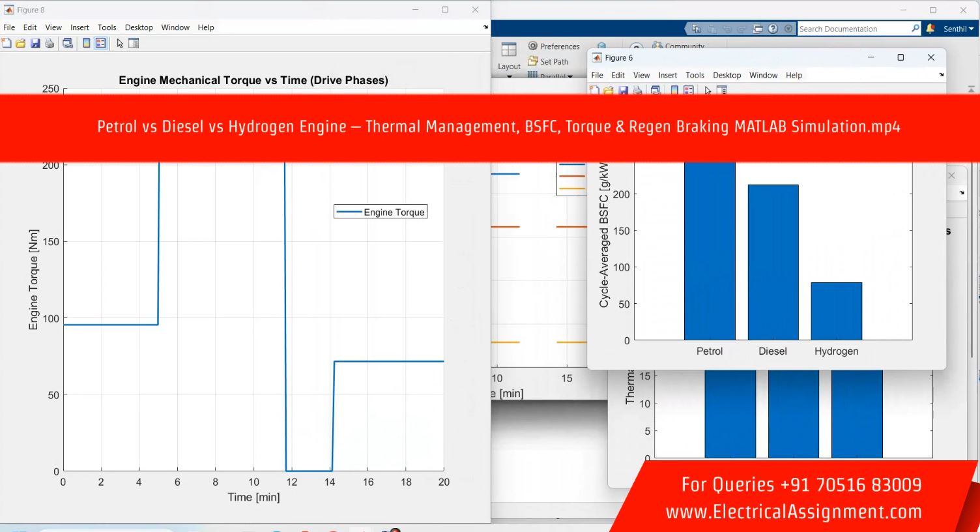The image size is (980, 532).
Task: Toggle Edit Plot arrow in Figure 8 toolbar
Action: (120, 44)
